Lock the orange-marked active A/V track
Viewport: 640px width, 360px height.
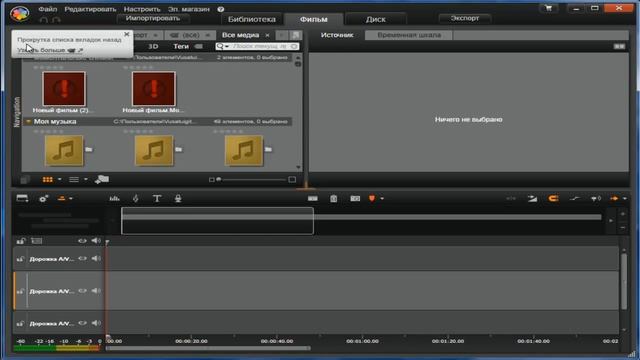pyautogui.click(x=20, y=291)
